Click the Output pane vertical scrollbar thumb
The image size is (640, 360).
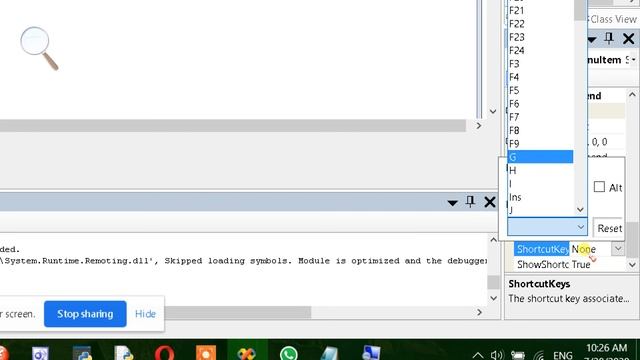[493, 282]
